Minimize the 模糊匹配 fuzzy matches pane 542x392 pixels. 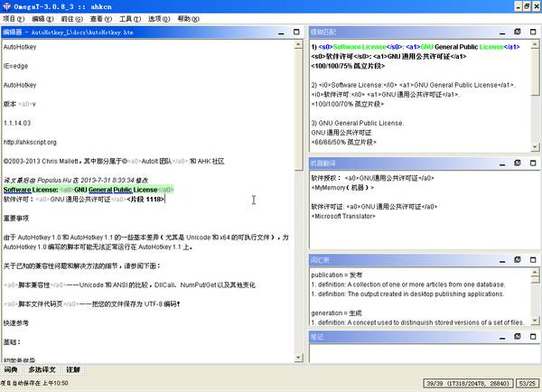502,33
